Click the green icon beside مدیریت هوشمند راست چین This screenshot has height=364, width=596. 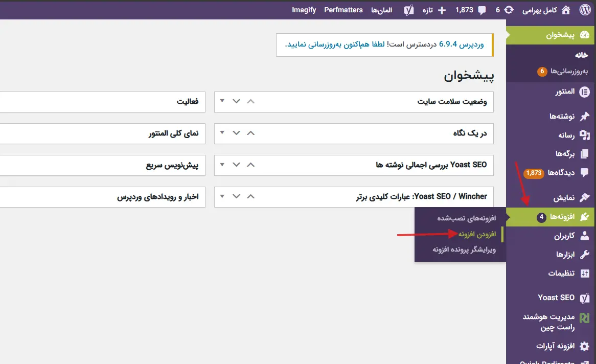(x=585, y=317)
